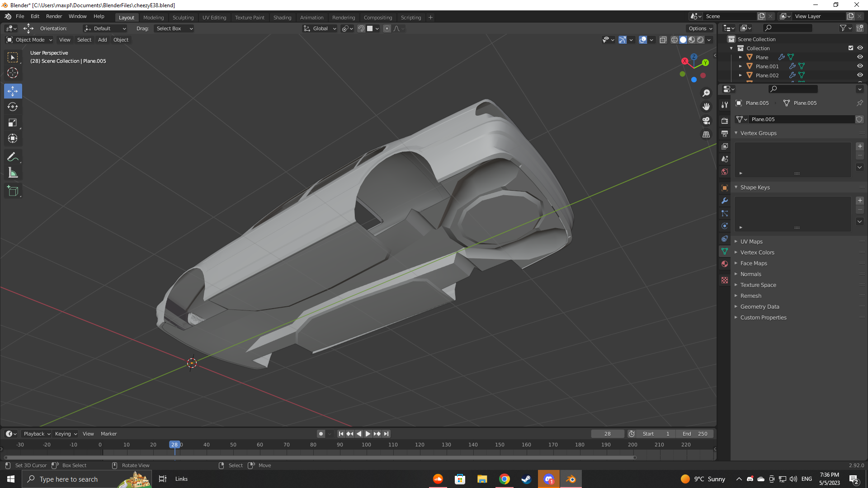Image resolution: width=868 pixels, height=488 pixels.
Task: Toggle camera view in the viewport
Action: pyautogui.click(x=706, y=121)
